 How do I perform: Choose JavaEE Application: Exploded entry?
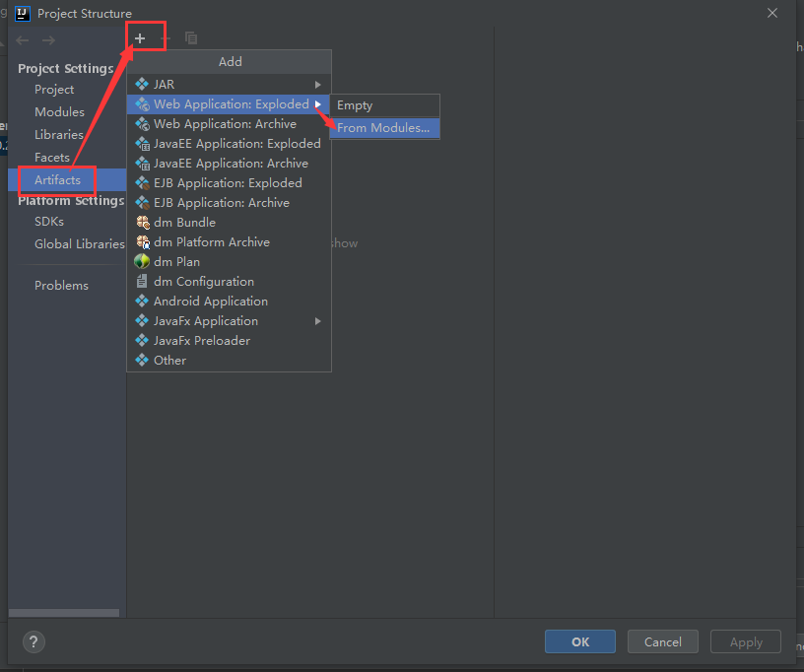229,144
